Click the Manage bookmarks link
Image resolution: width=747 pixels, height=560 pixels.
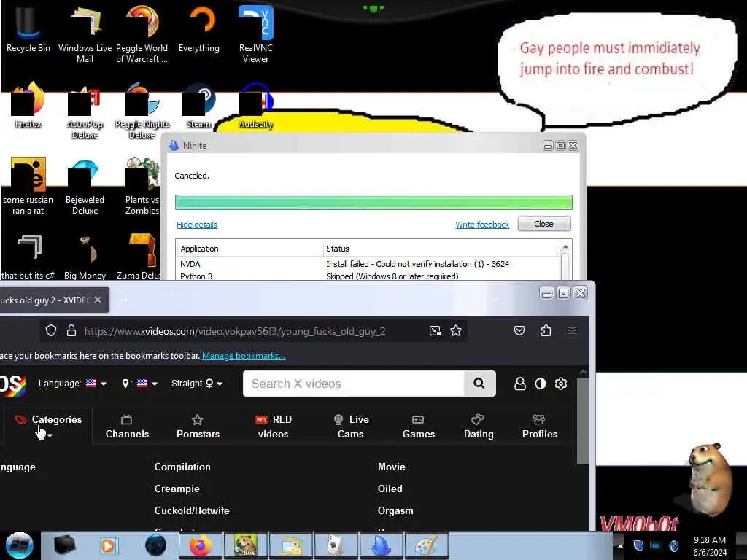tap(244, 356)
